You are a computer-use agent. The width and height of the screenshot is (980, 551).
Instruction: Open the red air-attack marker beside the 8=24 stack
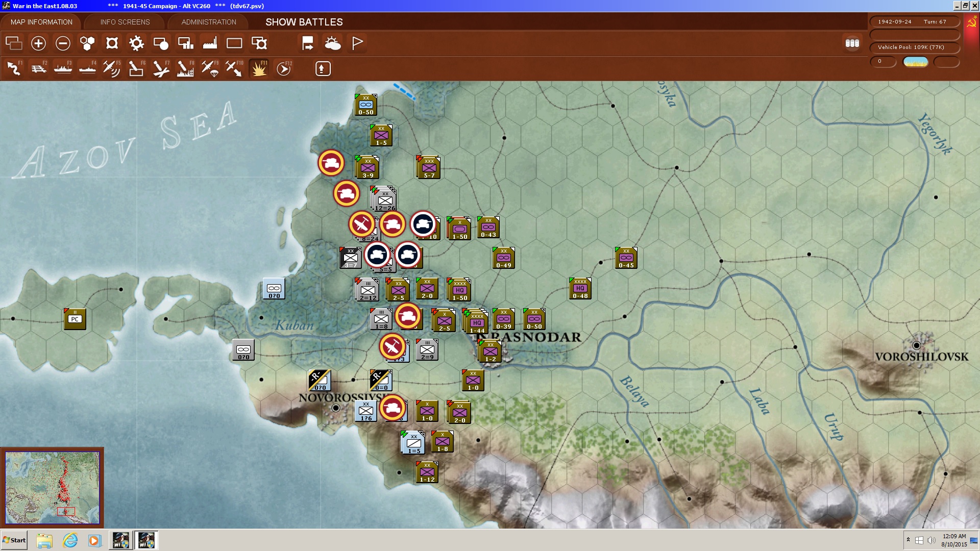(x=362, y=224)
